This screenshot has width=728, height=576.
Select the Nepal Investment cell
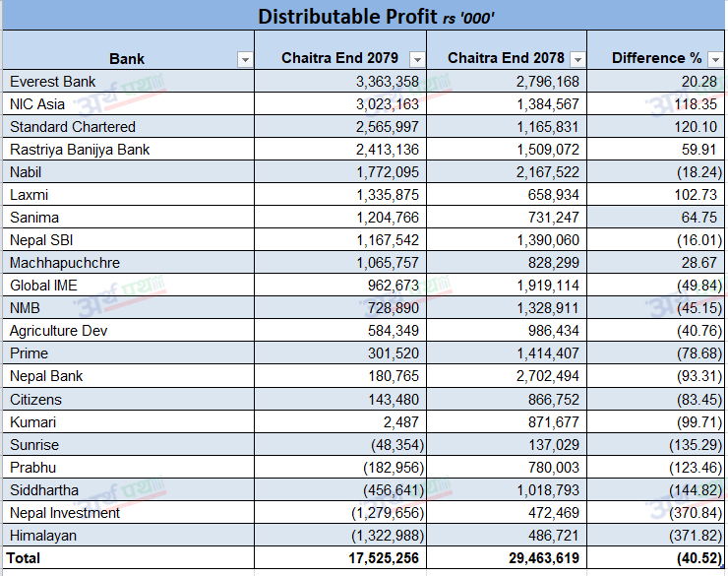129,513
